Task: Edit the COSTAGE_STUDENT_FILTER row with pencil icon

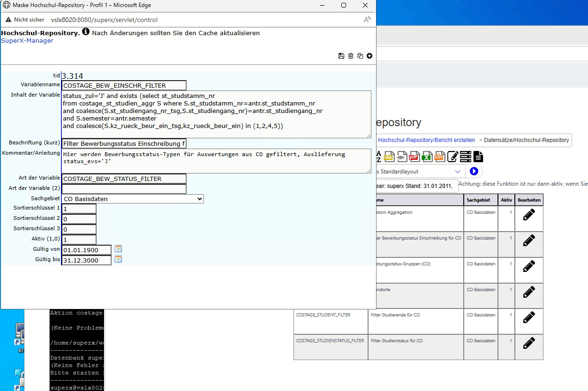Action: 528,317
